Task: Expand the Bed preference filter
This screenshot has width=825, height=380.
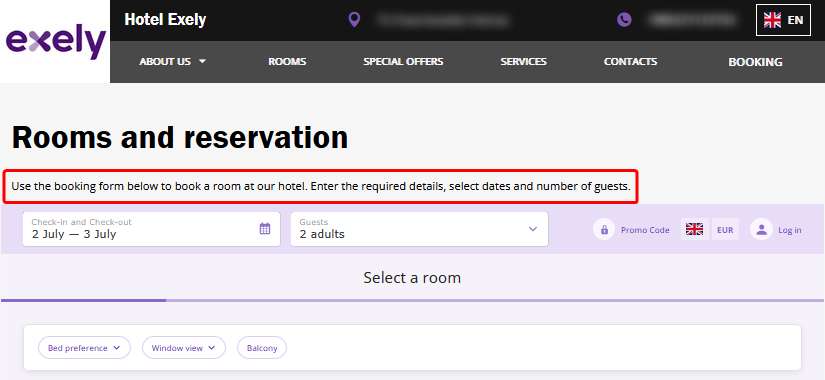Action: point(84,348)
